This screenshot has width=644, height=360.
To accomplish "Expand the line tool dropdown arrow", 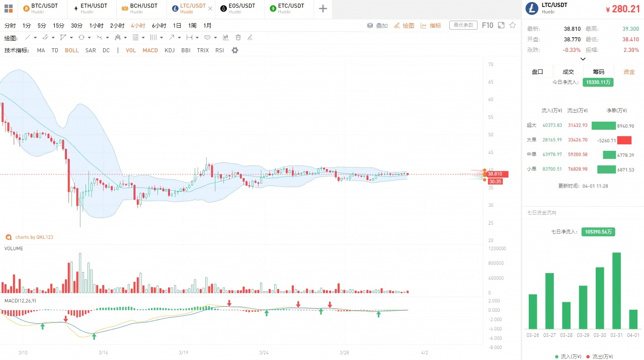I will pyautogui.click(x=35, y=38).
